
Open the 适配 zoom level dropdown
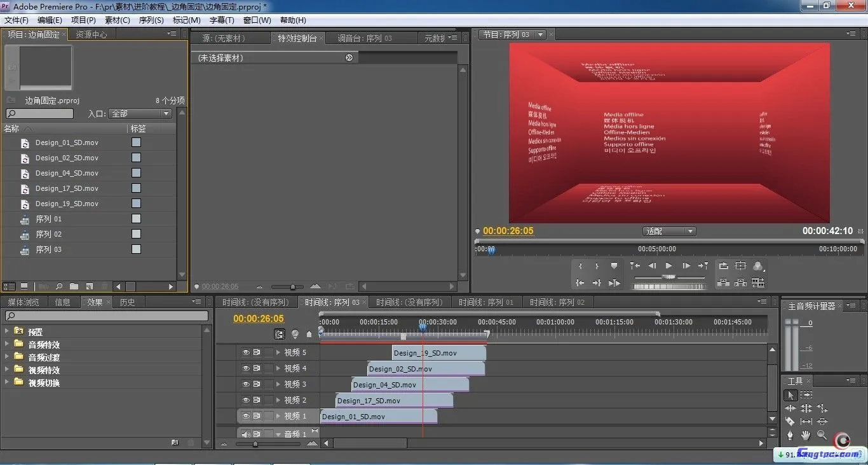[669, 232]
